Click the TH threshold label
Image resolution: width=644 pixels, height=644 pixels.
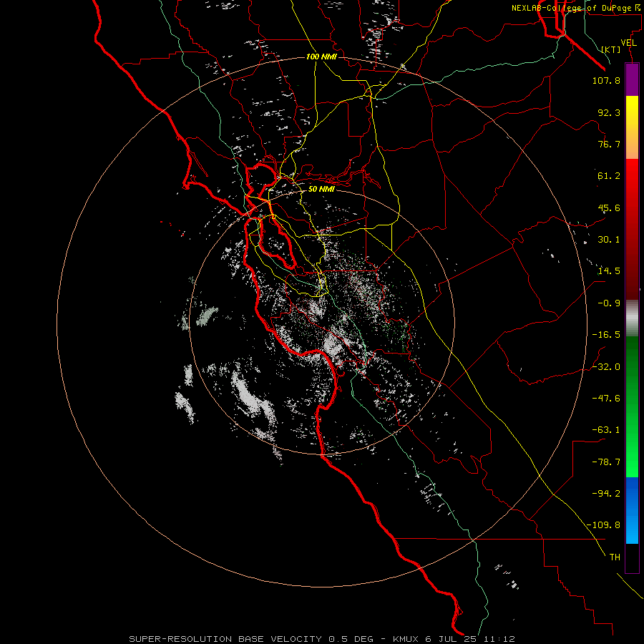(x=615, y=557)
